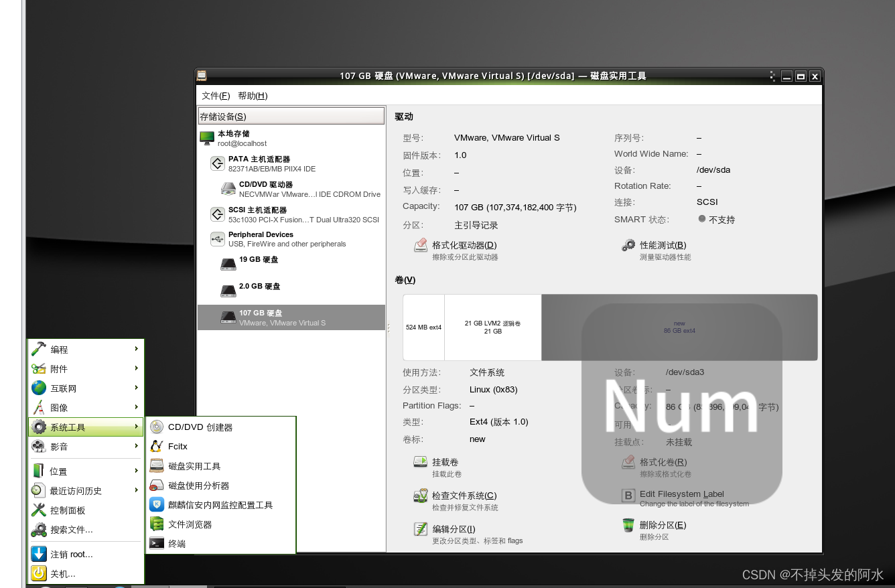Screen dimensions: 895x588
Task: Open 搜索文件... from start menu
Action: click(85, 530)
